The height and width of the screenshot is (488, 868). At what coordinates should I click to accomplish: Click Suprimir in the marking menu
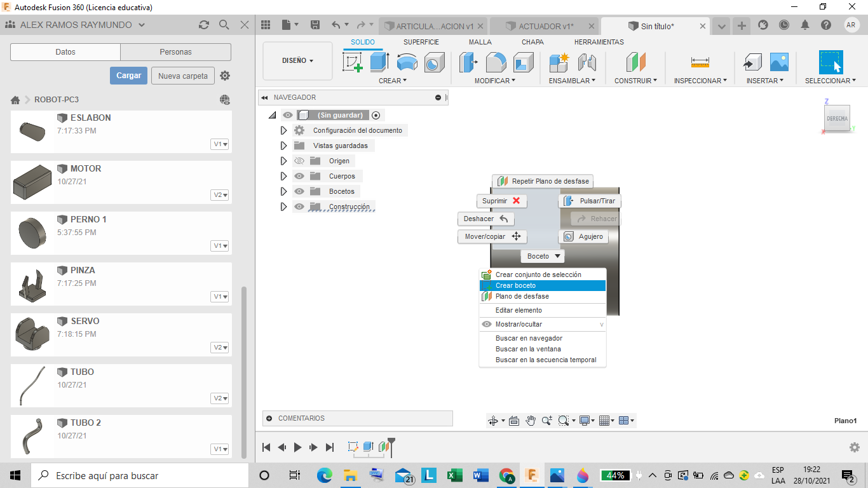[502, 201]
